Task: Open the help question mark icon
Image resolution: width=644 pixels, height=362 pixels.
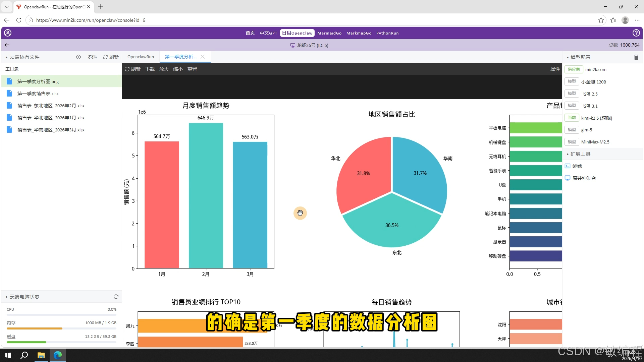Action: point(636,33)
